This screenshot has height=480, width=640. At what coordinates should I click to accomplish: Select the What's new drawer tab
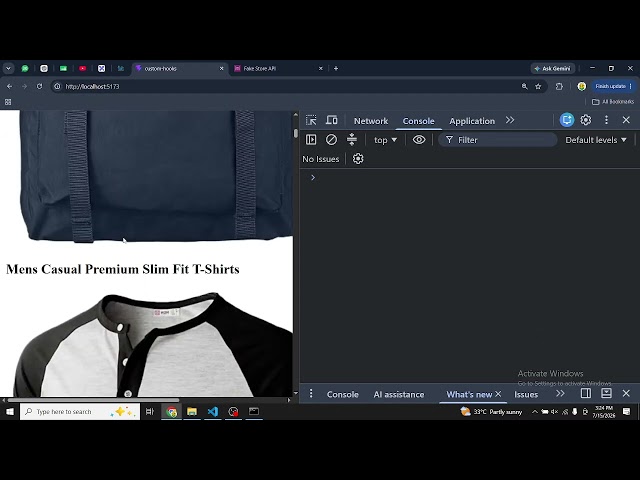coord(469,394)
